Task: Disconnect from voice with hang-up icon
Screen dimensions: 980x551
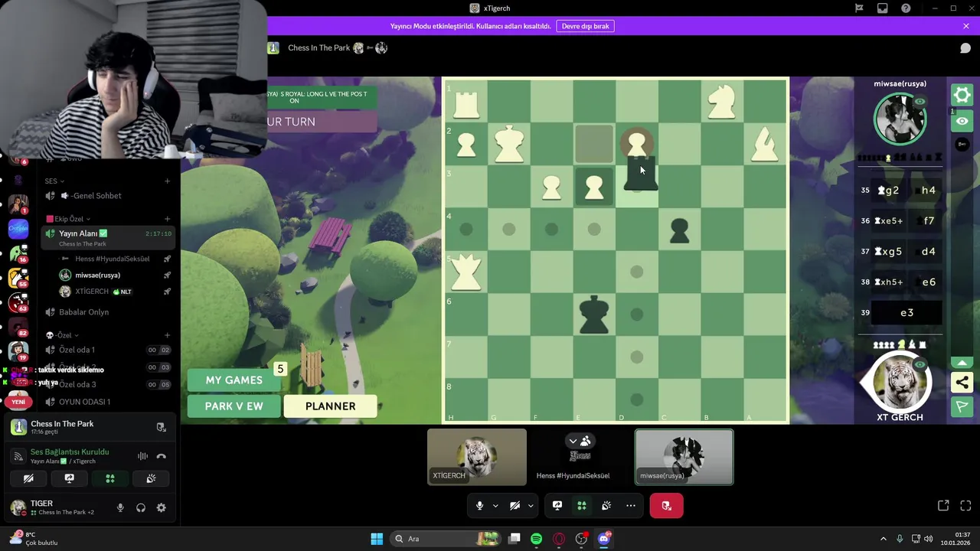Action: tap(161, 456)
